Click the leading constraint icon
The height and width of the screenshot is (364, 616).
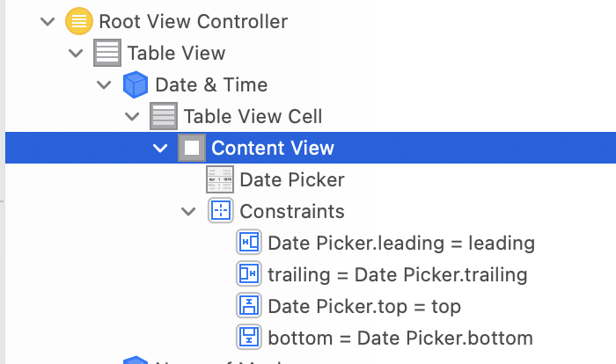(249, 243)
